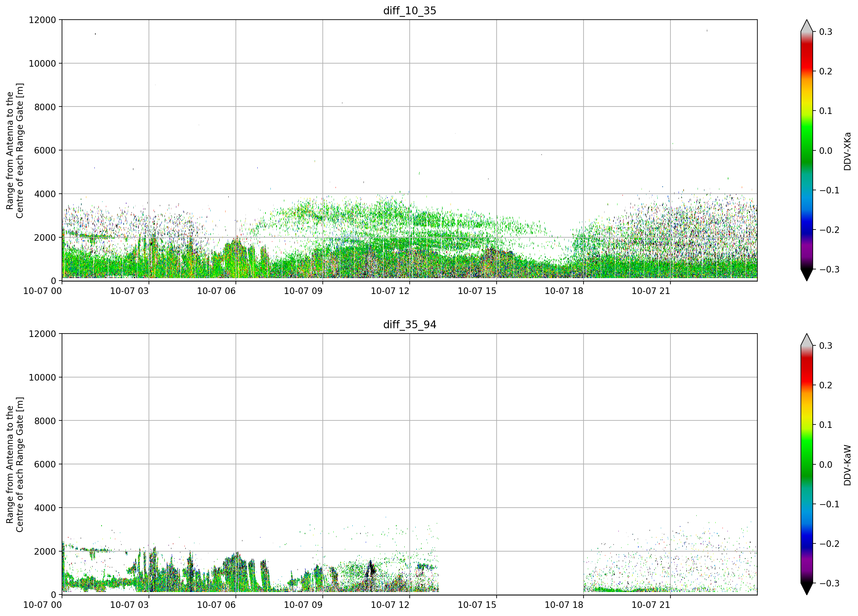Click the "12000" y-tick of the diff_10_35 plot
The image size is (858, 616).
pyautogui.click(x=42, y=20)
